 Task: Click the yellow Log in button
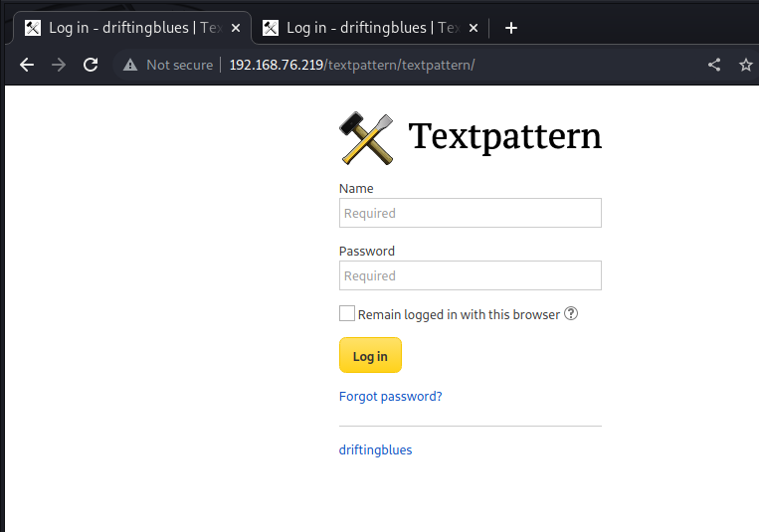tap(370, 355)
